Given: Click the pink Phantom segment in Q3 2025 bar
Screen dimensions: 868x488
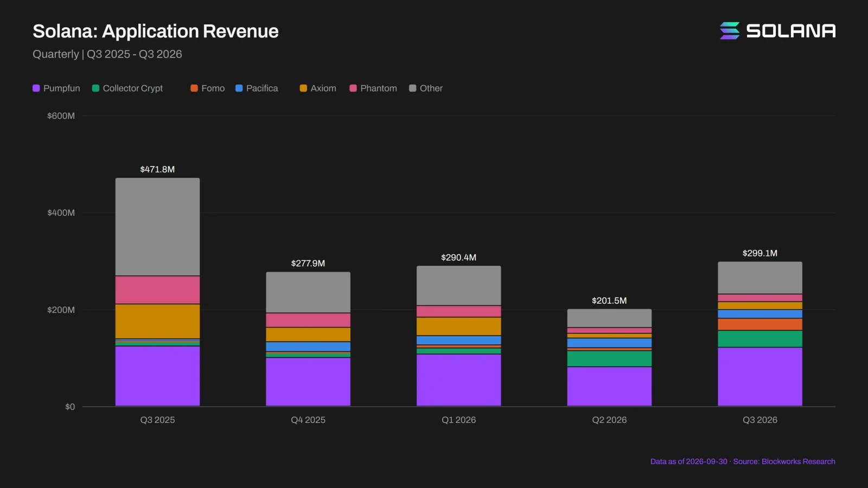Looking at the screenshot, I should click(157, 290).
